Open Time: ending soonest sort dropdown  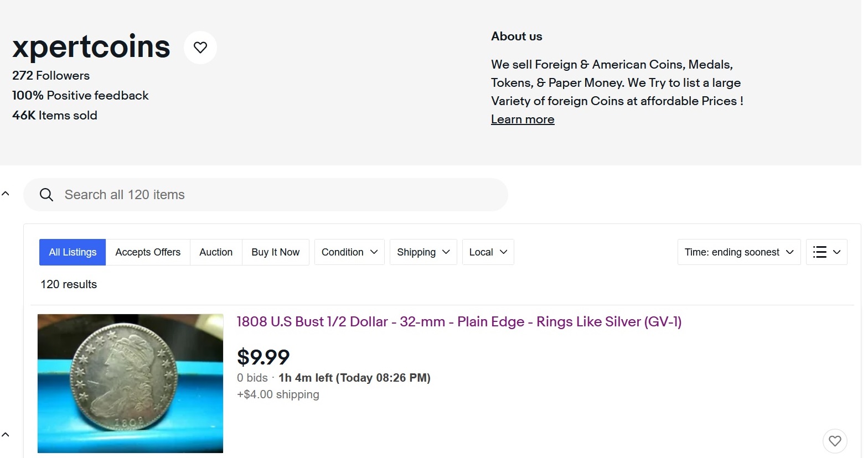(x=739, y=252)
